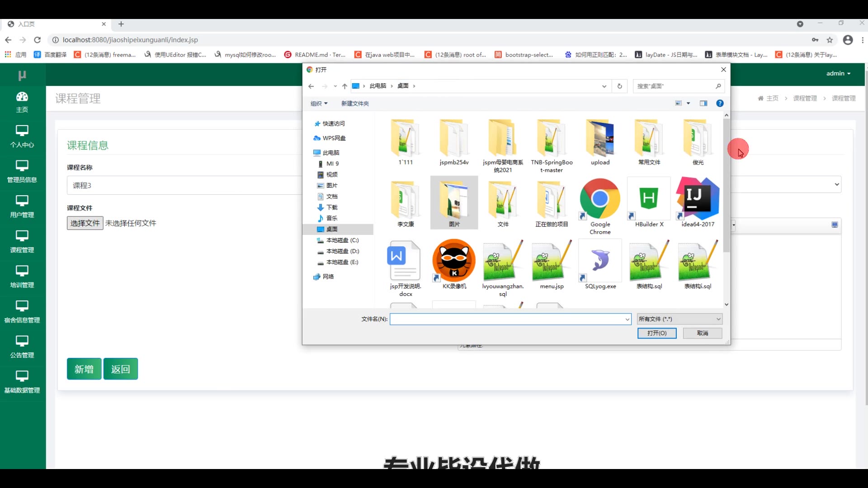
Task: Select 下载 in navigation tree
Action: (x=328, y=207)
